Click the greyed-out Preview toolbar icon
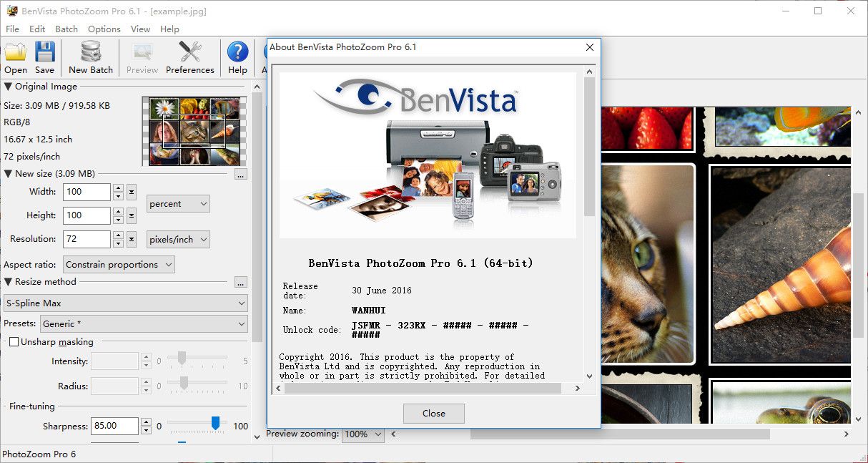The image size is (868, 463). [x=142, y=58]
